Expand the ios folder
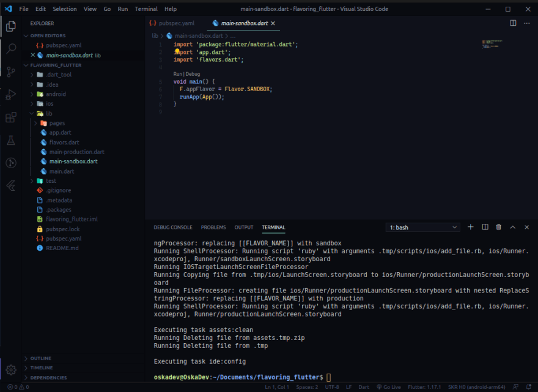The image size is (538, 392). click(32, 104)
